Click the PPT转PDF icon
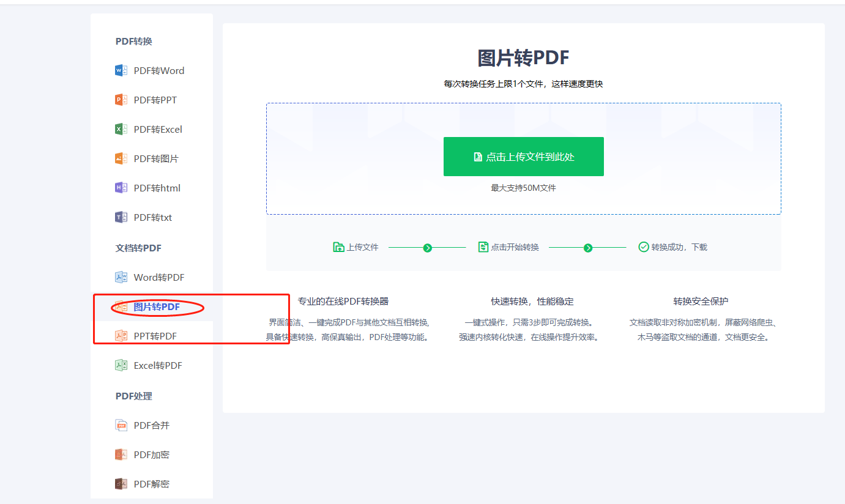This screenshot has height=504, width=845. click(x=121, y=336)
